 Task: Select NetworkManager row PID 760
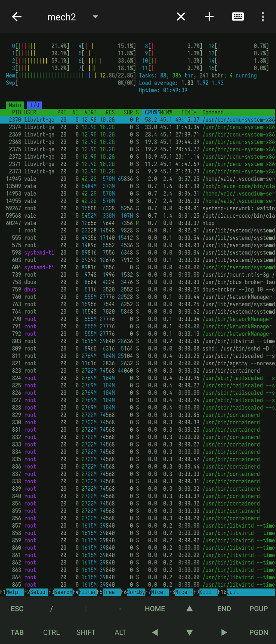(138, 297)
